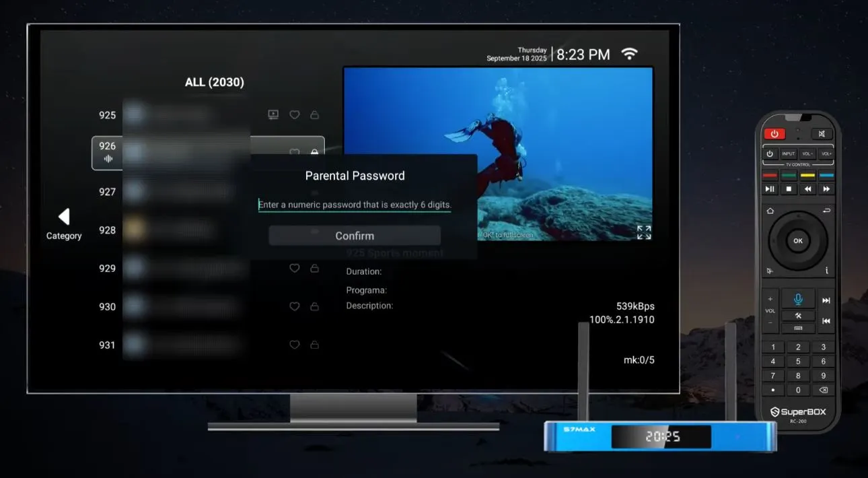The height and width of the screenshot is (478, 868).
Task: Click the skip-previous track button on remote
Action: click(826, 321)
